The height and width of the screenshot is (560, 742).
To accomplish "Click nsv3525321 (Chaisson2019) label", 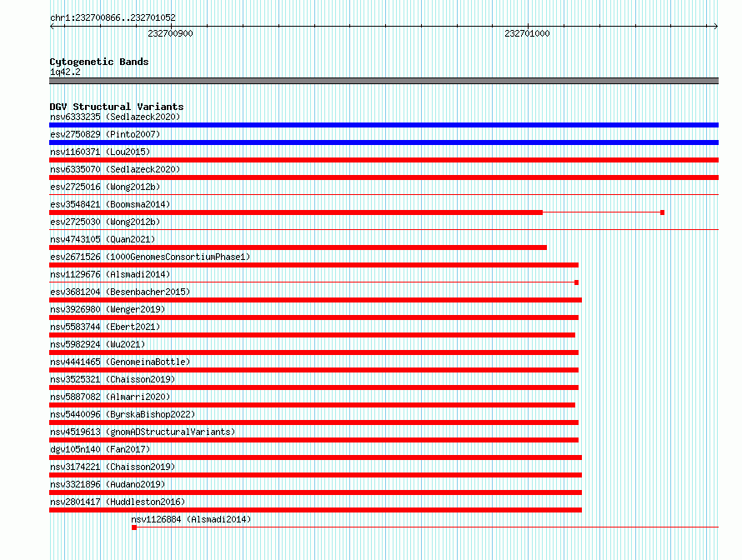I will pyautogui.click(x=113, y=379).
